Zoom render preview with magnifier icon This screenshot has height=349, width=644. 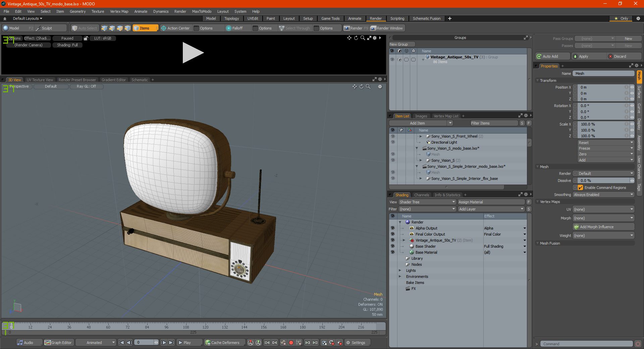pos(363,38)
